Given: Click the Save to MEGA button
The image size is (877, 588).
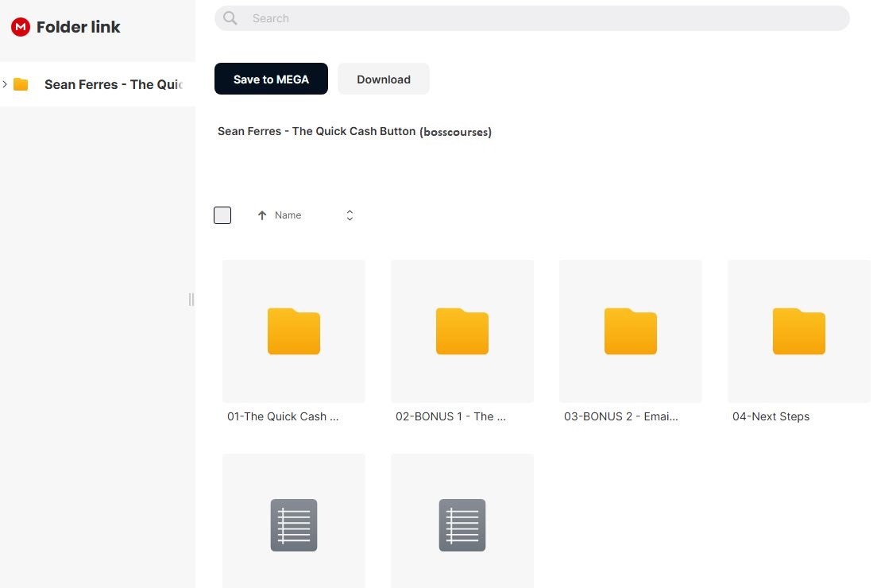Looking at the screenshot, I should [x=271, y=79].
